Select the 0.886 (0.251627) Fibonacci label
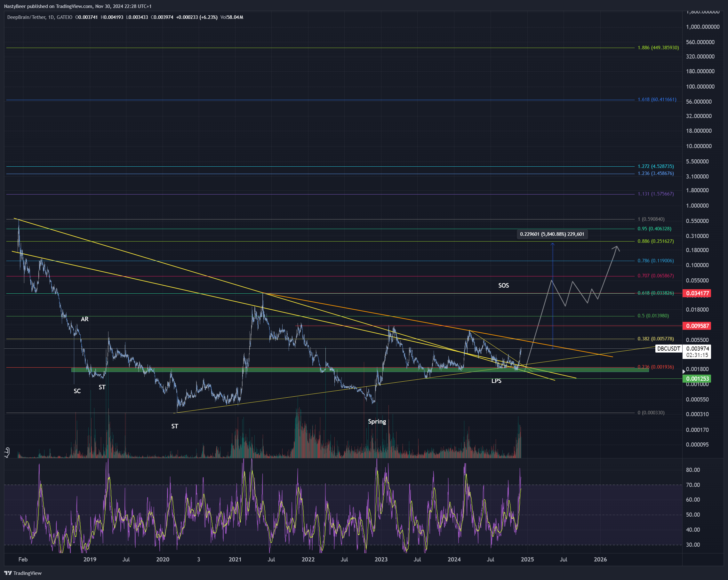The image size is (728, 580). coord(655,241)
